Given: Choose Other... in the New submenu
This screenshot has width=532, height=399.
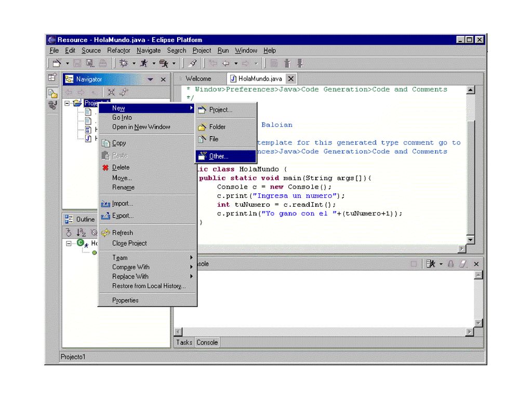Looking at the screenshot, I should tap(226, 156).
